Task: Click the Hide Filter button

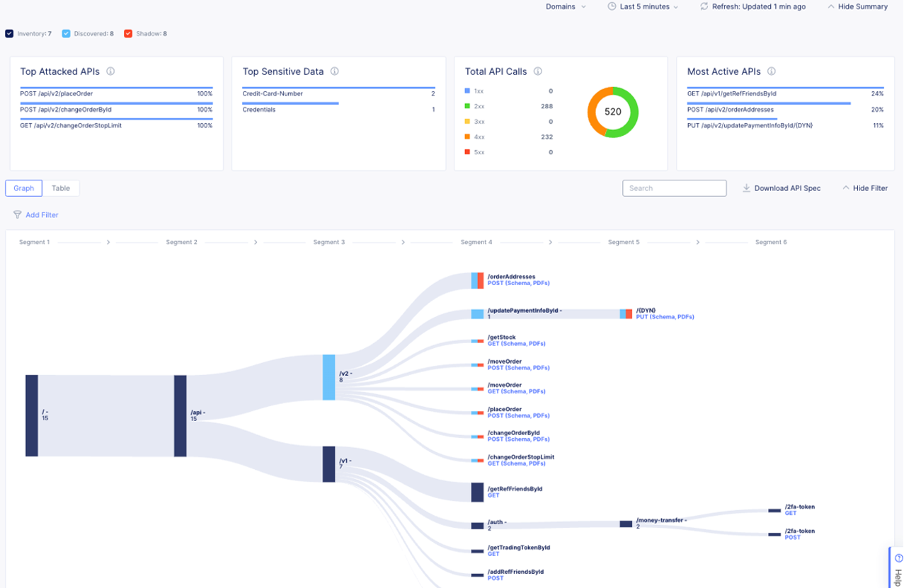Action: pyautogui.click(x=865, y=188)
